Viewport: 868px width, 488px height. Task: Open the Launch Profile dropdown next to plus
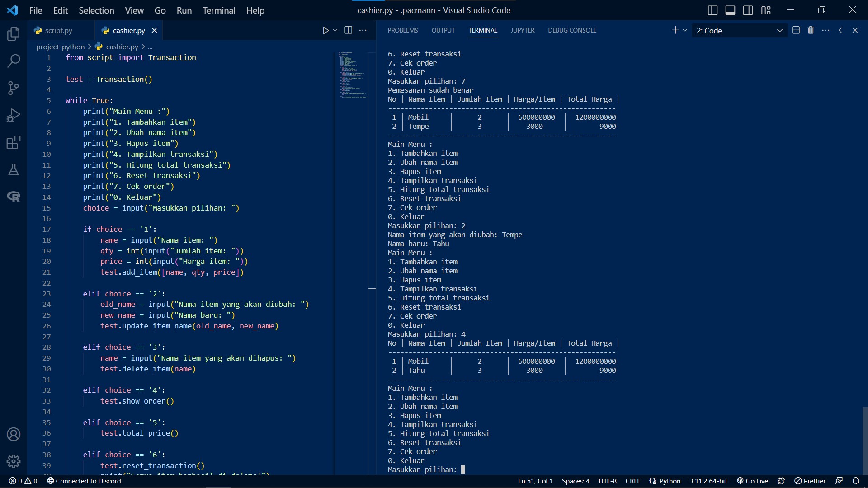tap(685, 30)
